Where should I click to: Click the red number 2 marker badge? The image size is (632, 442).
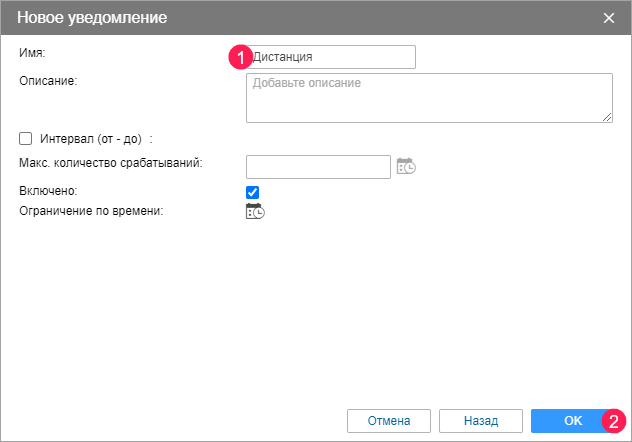[615, 421]
